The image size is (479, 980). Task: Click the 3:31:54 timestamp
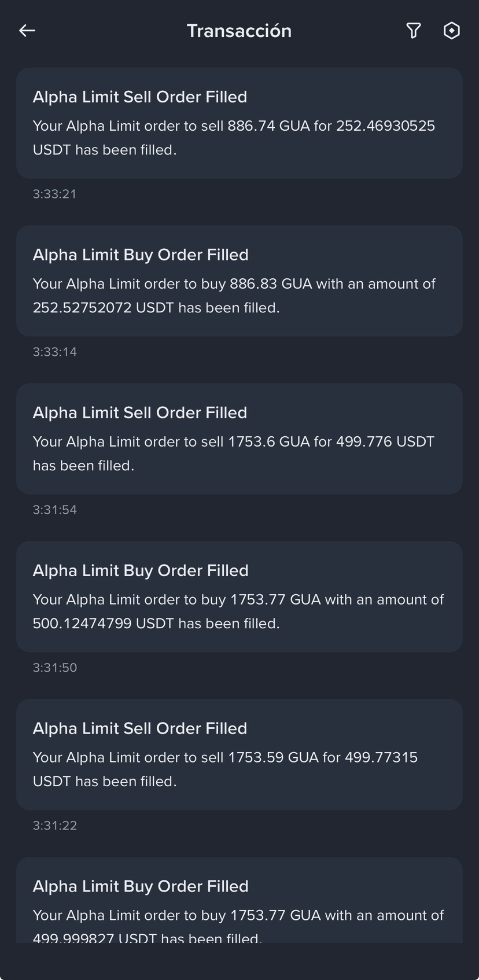point(54,510)
